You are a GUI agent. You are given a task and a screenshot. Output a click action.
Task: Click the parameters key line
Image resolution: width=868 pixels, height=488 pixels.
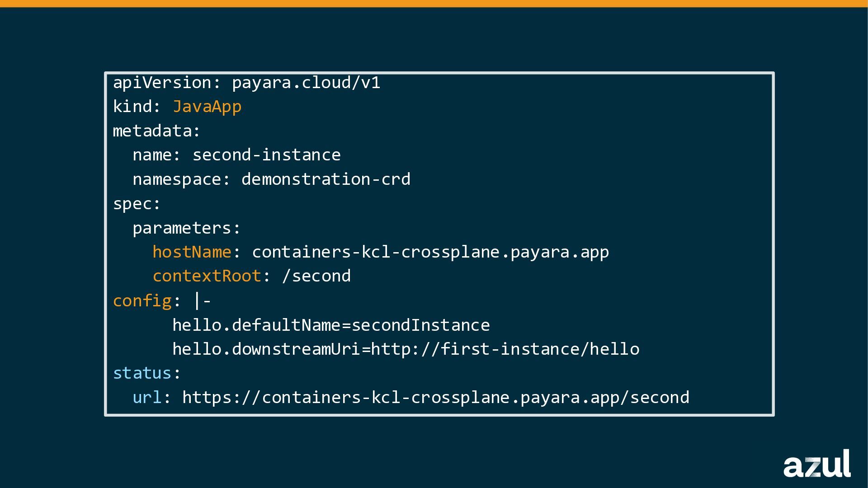pyautogui.click(x=186, y=228)
